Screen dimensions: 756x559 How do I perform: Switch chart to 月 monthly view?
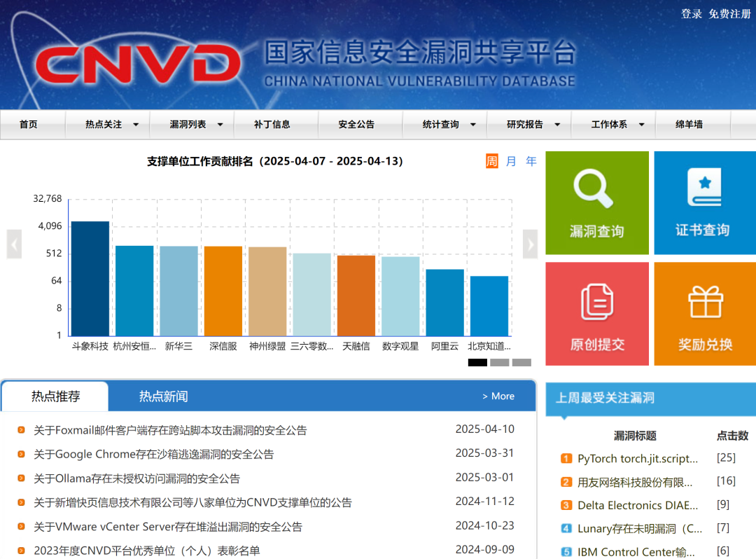tap(512, 161)
